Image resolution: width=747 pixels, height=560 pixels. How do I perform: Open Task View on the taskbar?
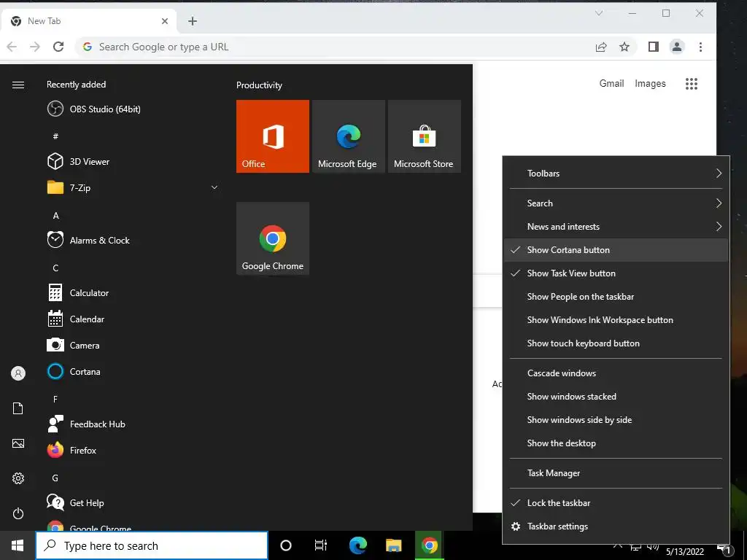tap(321, 545)
